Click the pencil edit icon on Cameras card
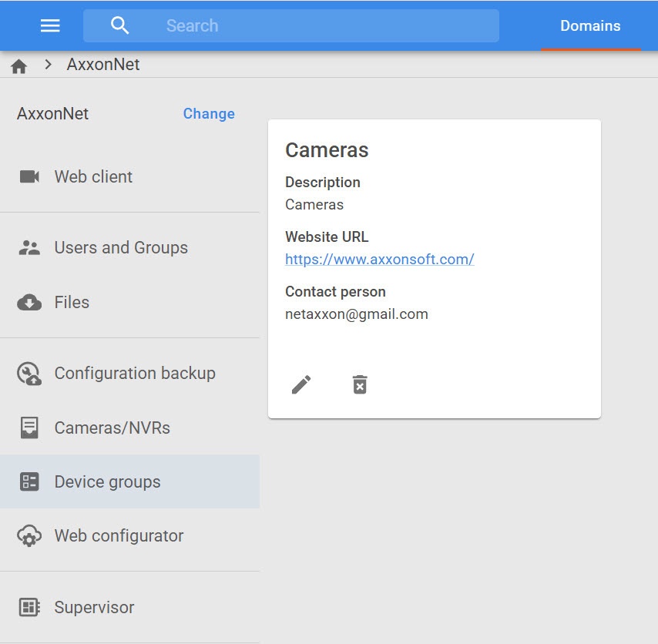Viewport: 658px width, 644px height. coord(301,384)
